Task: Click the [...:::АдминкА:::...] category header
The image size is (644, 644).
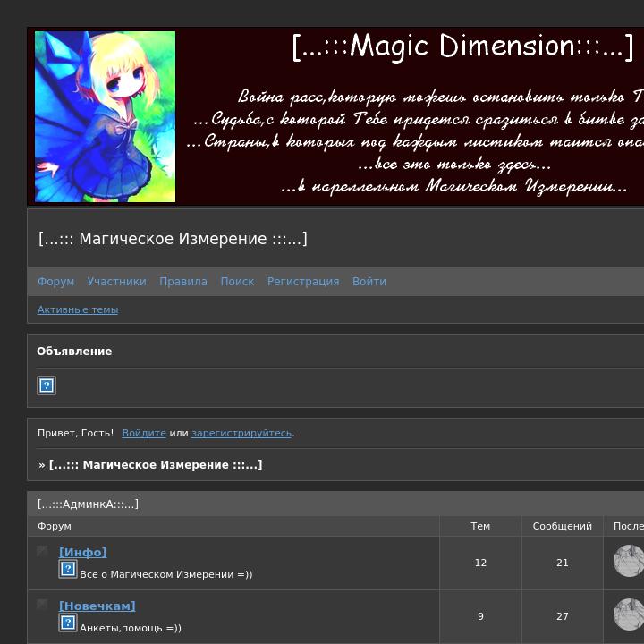Action: point(88,504)
